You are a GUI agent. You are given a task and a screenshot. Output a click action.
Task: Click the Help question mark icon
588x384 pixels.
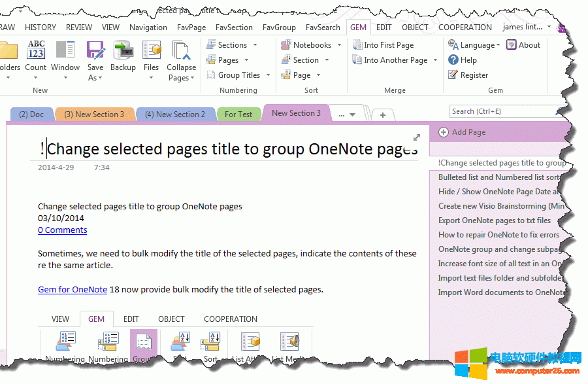tap(453, 60)
